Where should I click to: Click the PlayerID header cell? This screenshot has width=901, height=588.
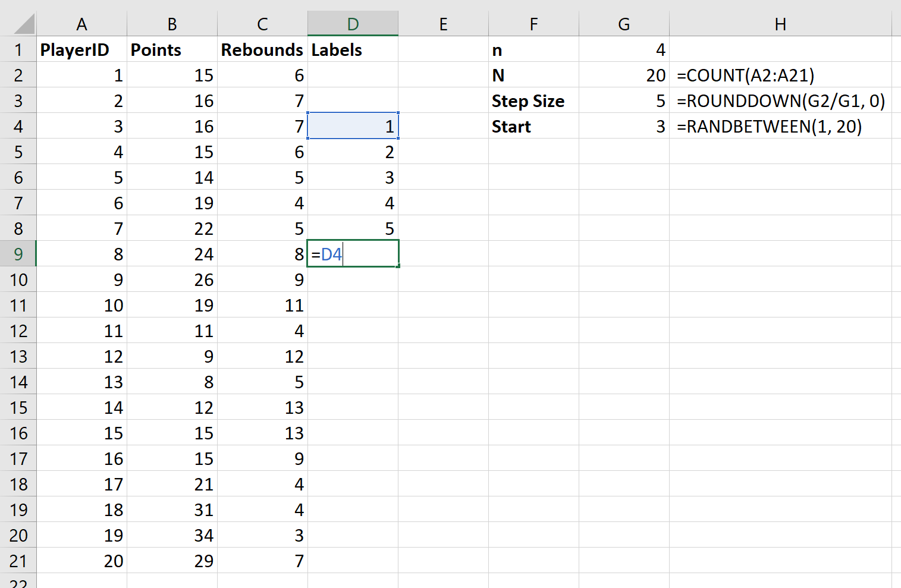(x=81, y=50)
